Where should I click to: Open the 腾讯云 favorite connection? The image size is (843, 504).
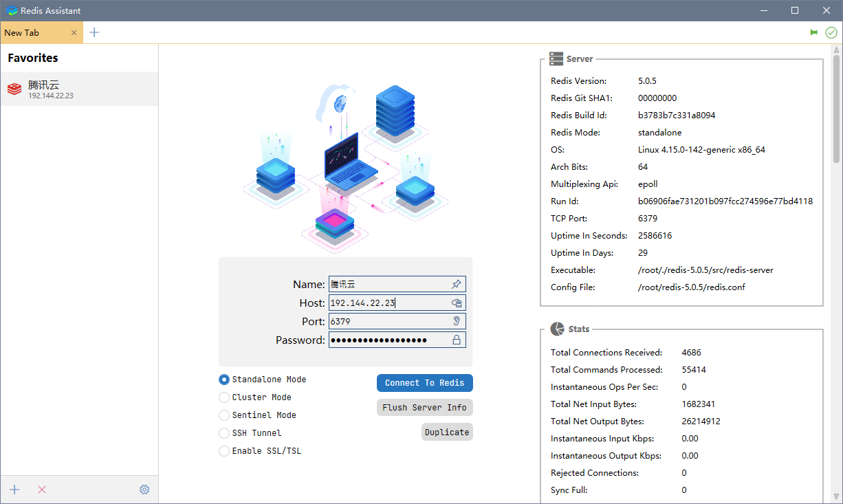(79, 89)
